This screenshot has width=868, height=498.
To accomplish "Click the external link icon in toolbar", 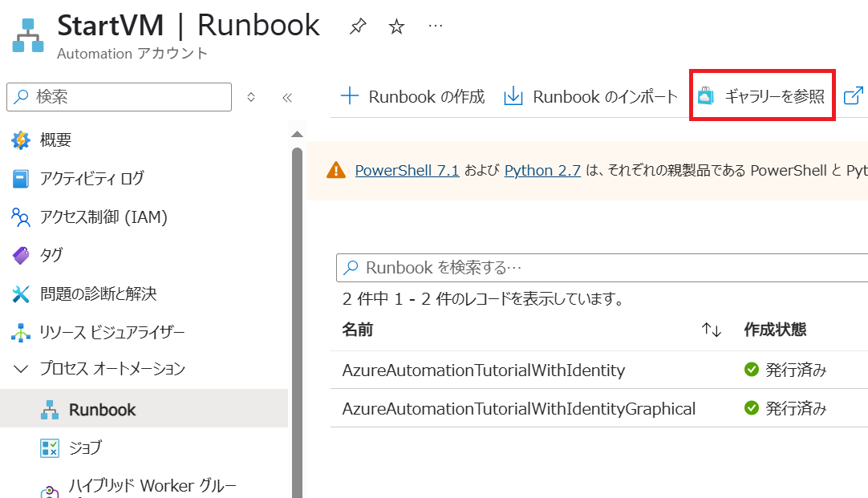I will click(853, 95).
